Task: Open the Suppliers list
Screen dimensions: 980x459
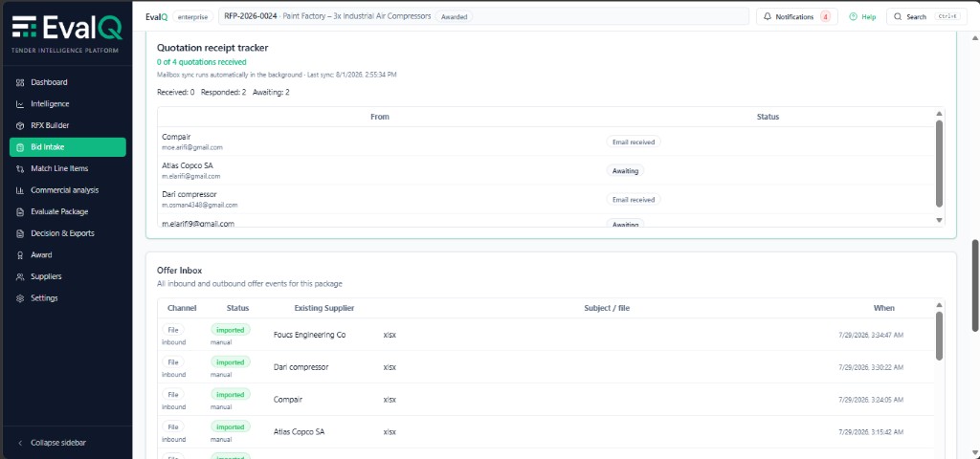Action: 67,276
